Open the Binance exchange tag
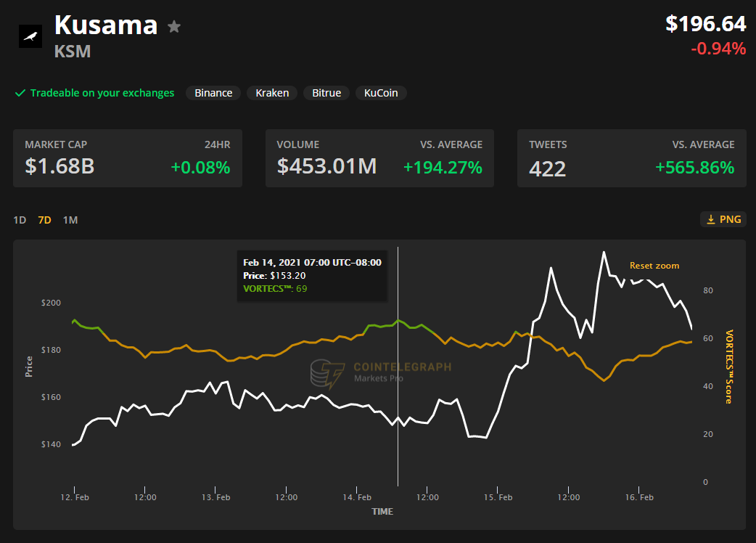This screenshot has height=543, width=756. 213,93
